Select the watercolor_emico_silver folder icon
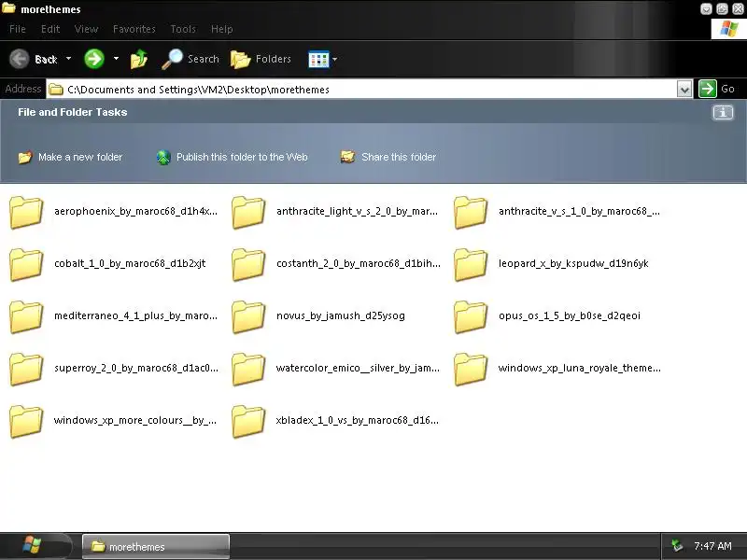The image size is (747, 560). pos(248,369)
